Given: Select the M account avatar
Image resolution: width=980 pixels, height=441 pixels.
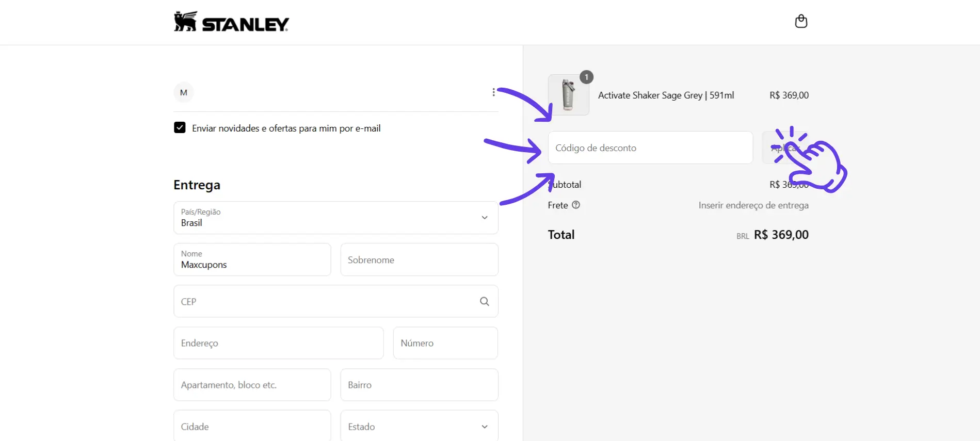Looking at the screenshot, I should 184,93.
